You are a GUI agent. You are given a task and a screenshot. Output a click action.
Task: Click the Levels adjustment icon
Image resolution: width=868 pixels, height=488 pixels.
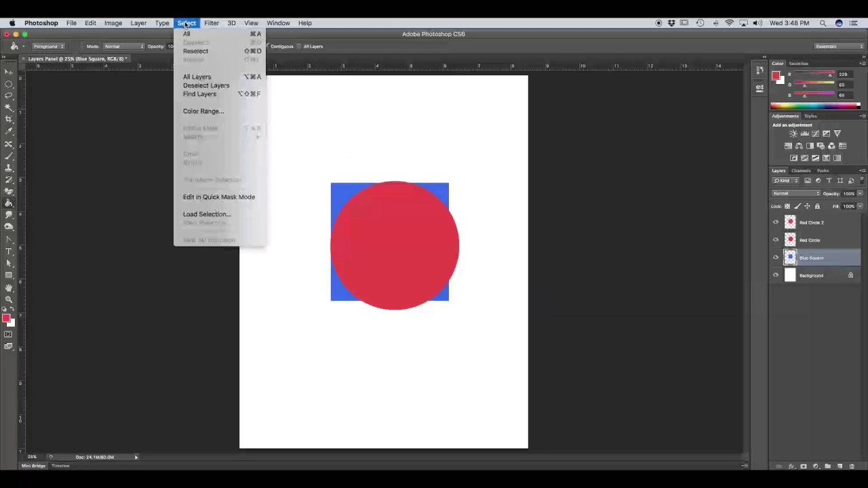point(804,134)
